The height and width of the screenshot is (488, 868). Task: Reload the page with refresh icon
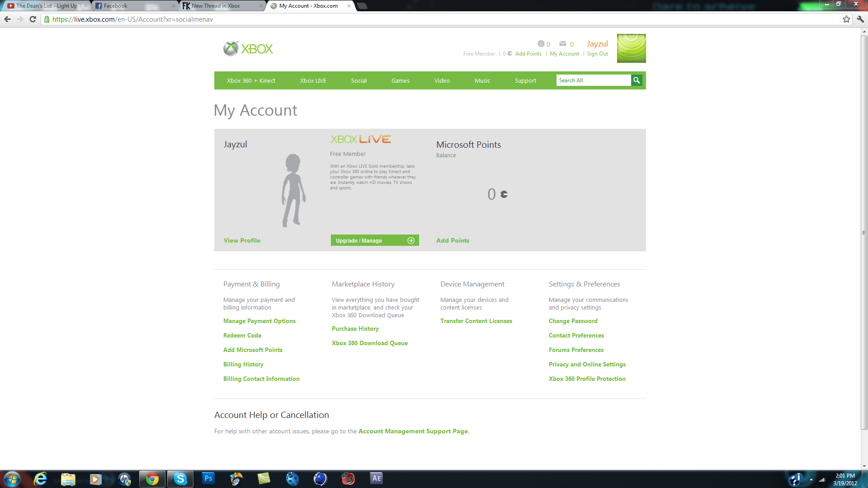pos(33,19)
